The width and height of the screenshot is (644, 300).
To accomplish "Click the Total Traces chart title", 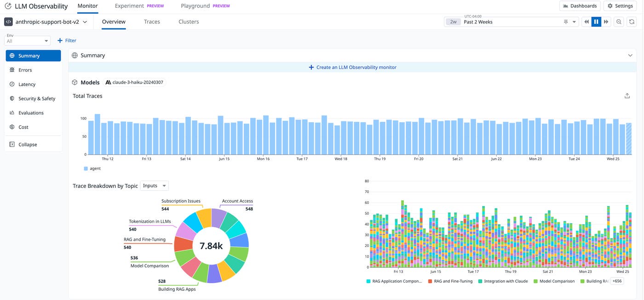I will 87,96.
